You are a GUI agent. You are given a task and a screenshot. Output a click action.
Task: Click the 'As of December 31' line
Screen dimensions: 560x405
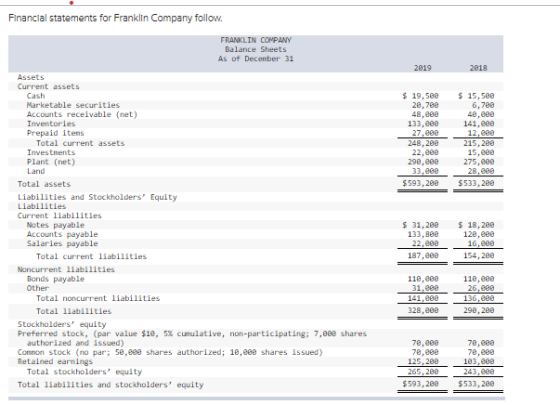coord(256,59)
